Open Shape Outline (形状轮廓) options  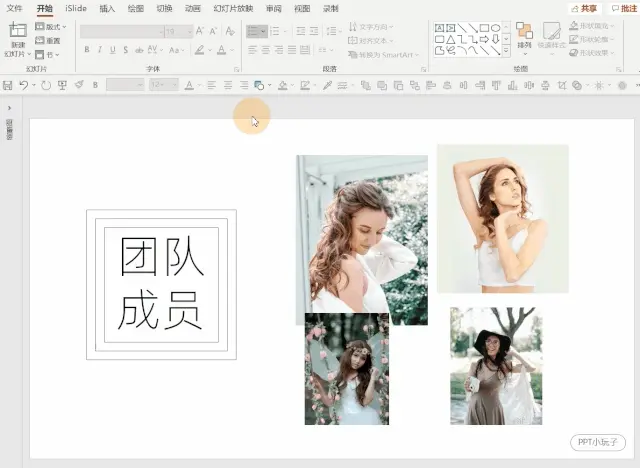tap(591, 40)
